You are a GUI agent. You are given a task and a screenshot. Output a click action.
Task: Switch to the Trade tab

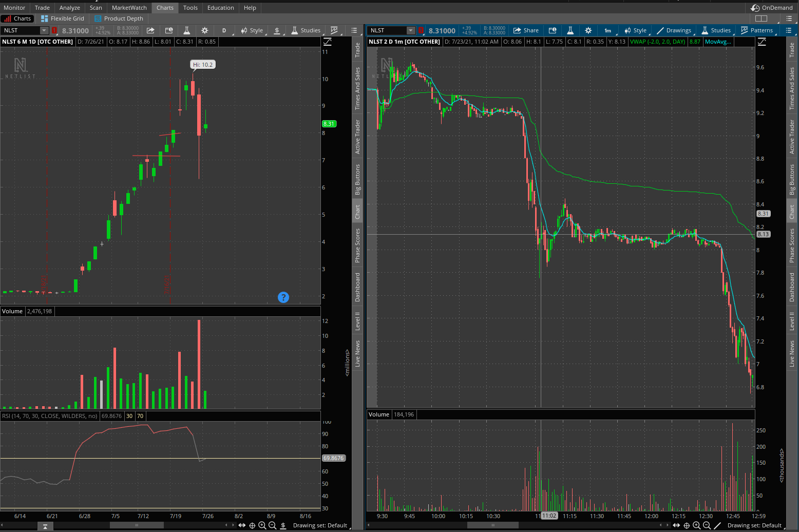click(42, 8)
